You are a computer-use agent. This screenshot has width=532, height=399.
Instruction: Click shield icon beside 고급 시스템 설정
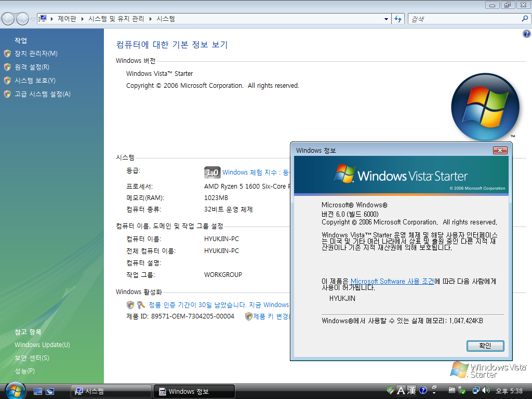coord(7,94)
